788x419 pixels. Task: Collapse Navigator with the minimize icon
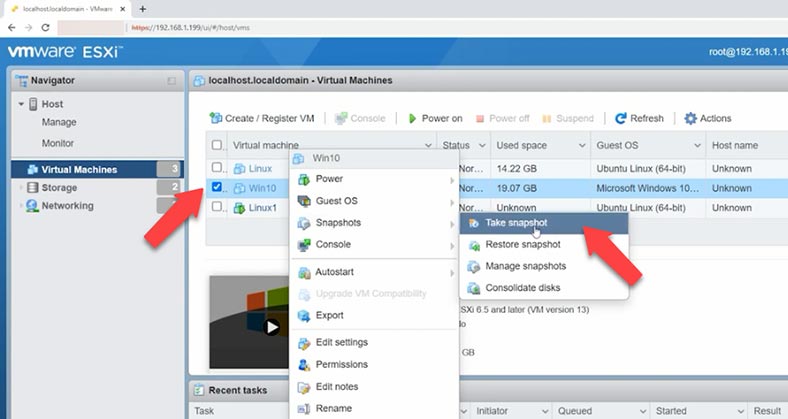pos(171,81)
